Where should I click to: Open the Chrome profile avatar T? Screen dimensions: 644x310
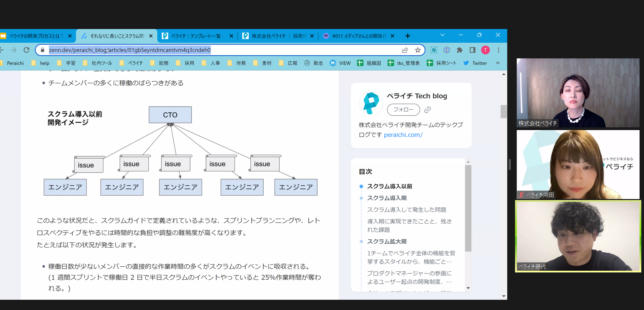[485, 50]
